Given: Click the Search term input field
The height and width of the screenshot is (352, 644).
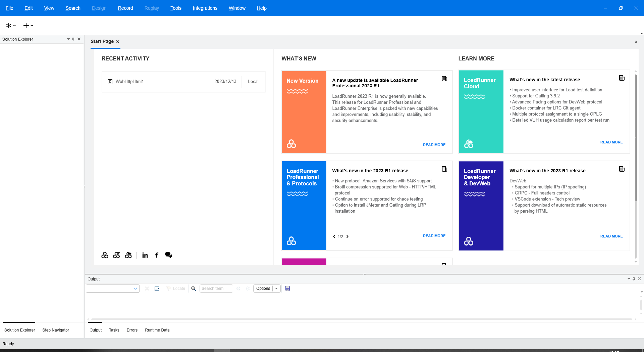Looking at the screenshot, I should pos(216,289).
